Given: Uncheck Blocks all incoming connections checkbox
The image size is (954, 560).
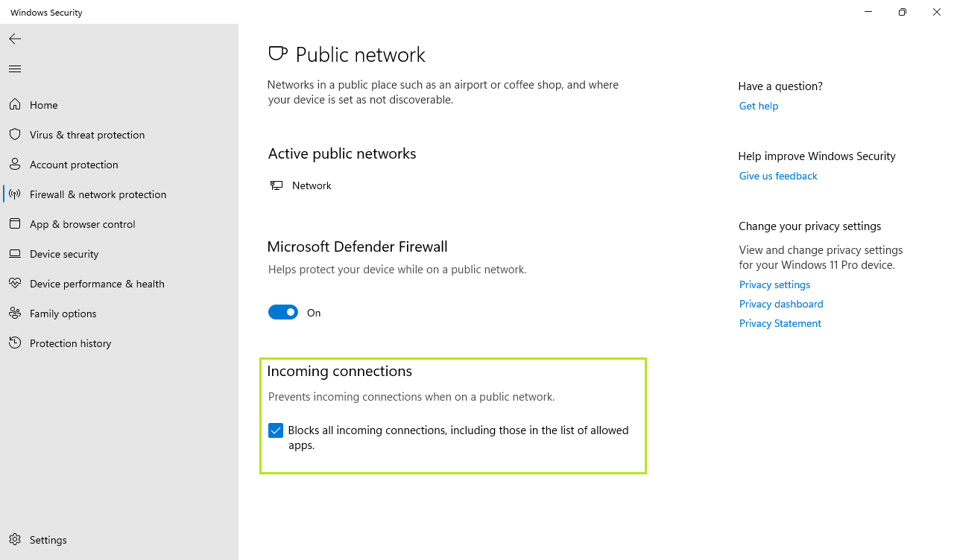Looking at the screenshot, I should 276,430.
